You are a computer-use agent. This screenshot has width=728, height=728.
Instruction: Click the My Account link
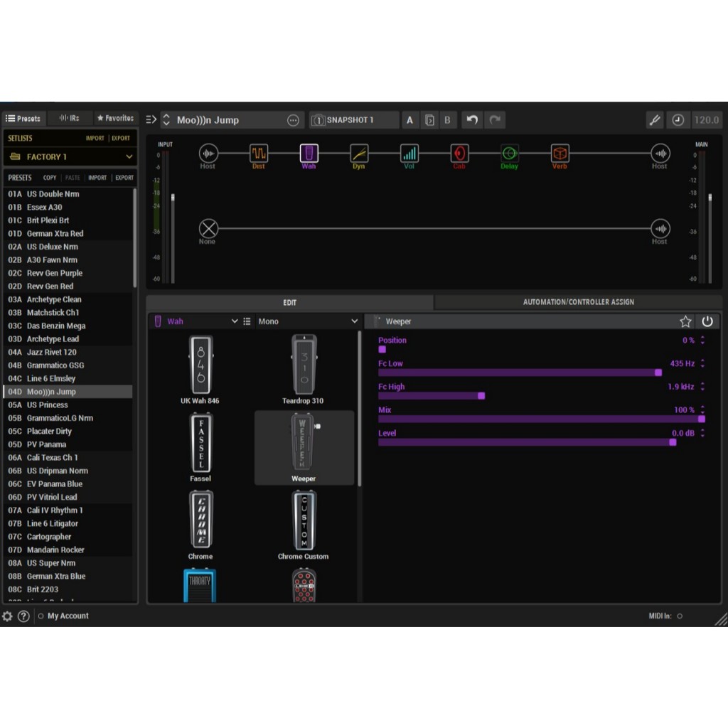click(x=68, y=616)
